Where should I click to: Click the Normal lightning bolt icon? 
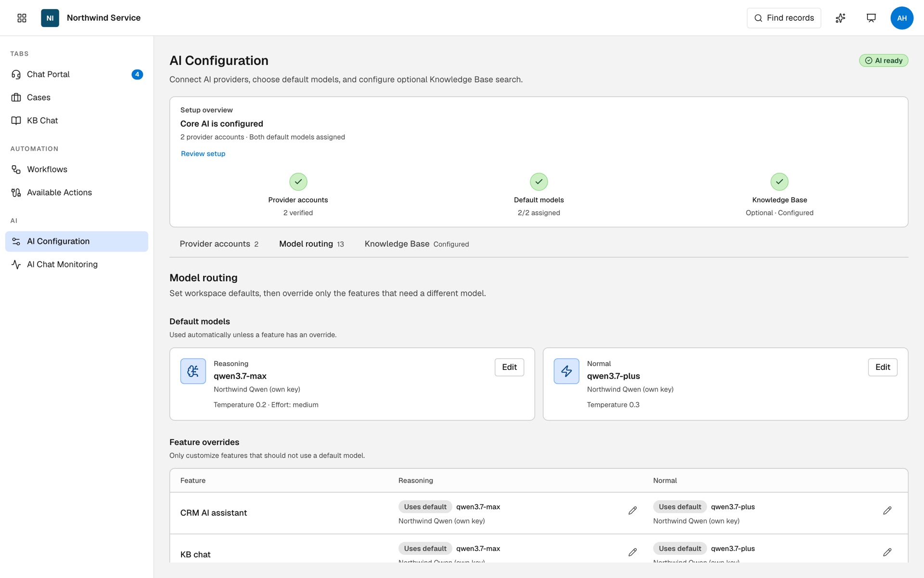566,371
